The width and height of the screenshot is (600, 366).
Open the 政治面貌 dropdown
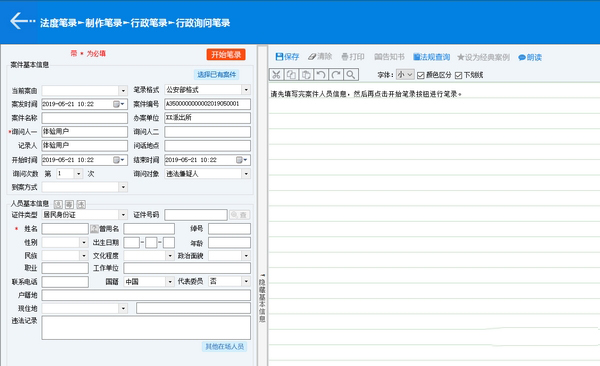click(246, 255)
